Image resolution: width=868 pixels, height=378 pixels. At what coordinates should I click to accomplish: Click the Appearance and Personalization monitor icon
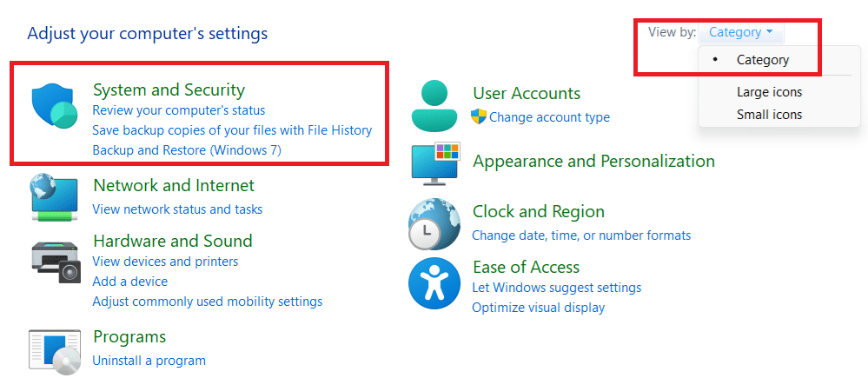(434, 164)
